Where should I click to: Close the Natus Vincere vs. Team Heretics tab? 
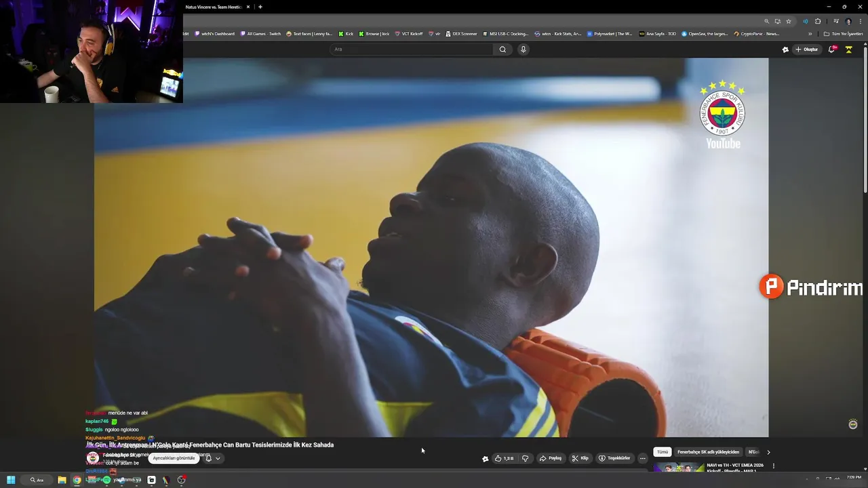point(248,7)
